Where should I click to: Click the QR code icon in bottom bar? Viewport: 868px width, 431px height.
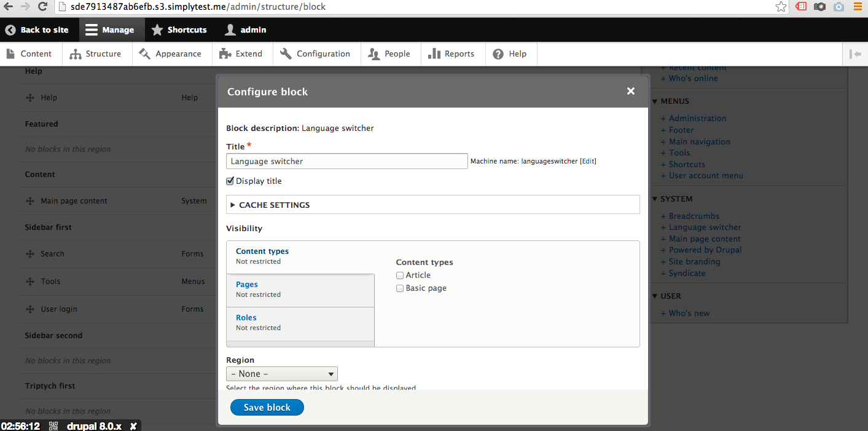53,426
